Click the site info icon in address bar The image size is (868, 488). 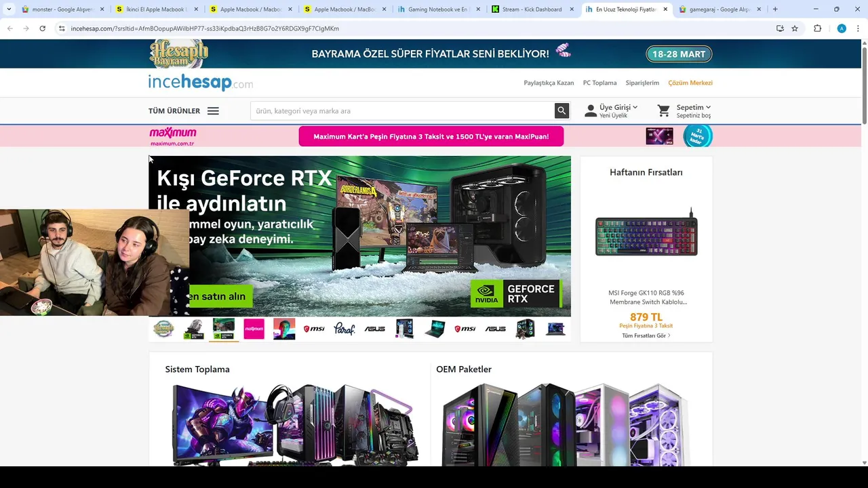(x=62, y=28)
